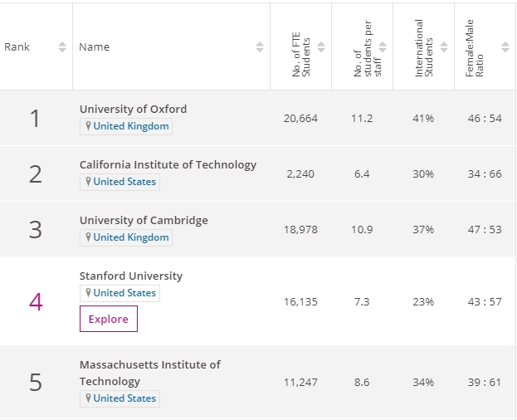Click rank number 4 for Stanford
This screenshot has width=517, height=420.
35,301
